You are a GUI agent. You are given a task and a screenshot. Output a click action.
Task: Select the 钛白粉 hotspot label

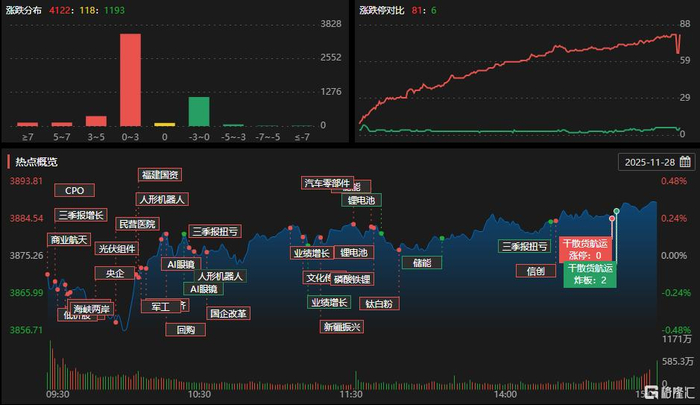(x=379, y=304)
